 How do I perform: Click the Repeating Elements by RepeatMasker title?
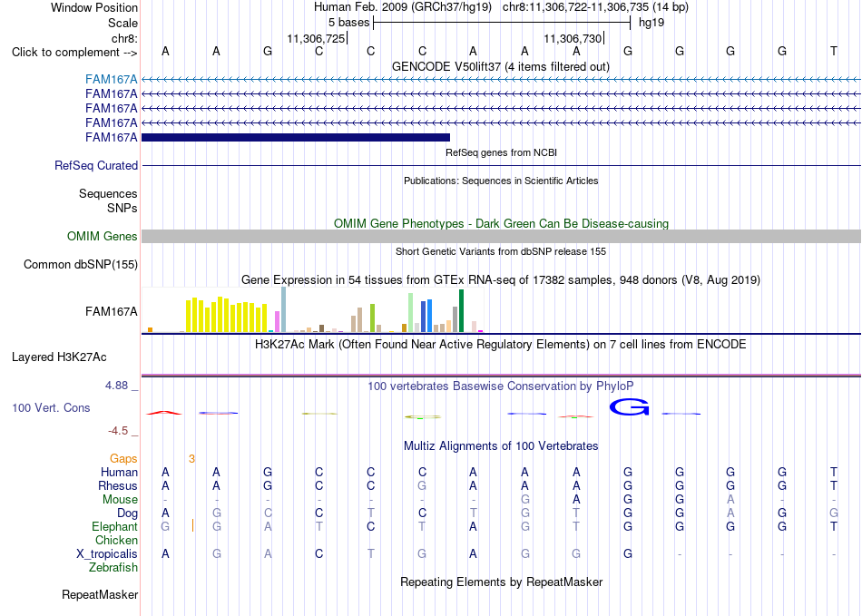tap(501, 582)
